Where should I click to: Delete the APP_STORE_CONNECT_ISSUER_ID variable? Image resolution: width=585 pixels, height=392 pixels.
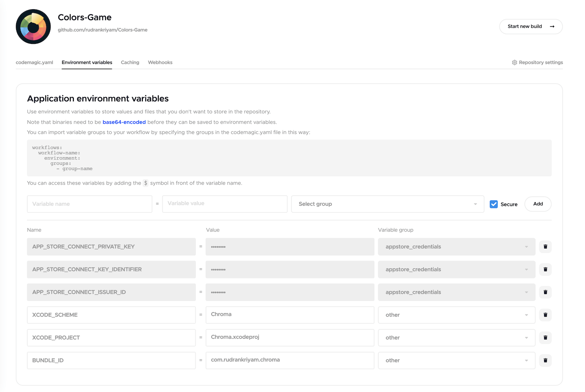(545, 292)
